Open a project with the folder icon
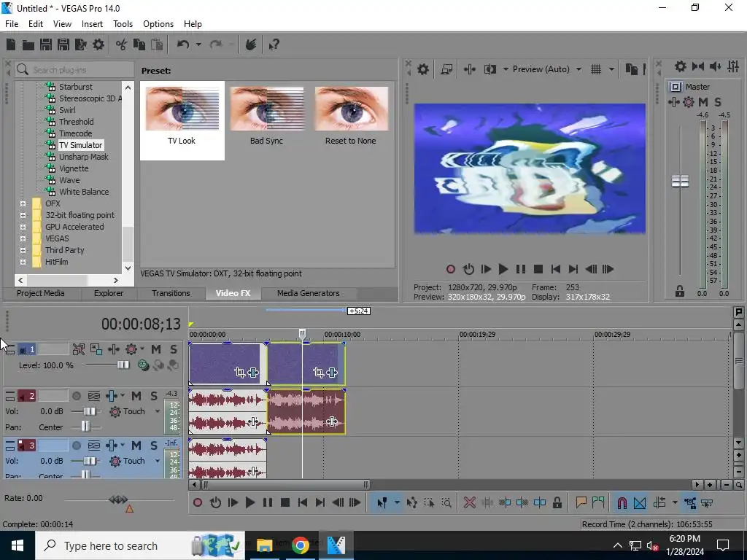This screenshot has height=560, width=747. (28, 44)
